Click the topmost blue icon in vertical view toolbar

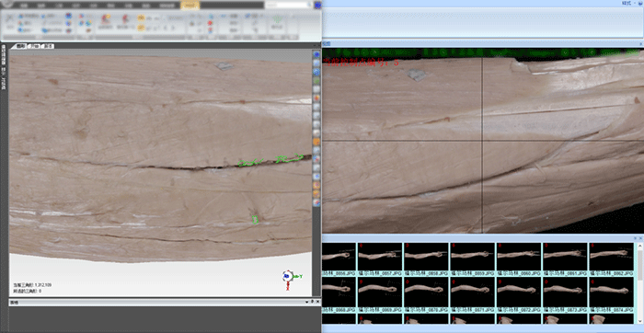tap(316, 54)
